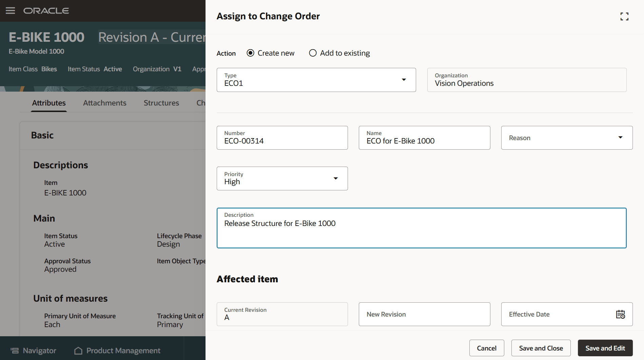Click the Item Class Bikes value

pyautogui.click(x=49, y=69)
